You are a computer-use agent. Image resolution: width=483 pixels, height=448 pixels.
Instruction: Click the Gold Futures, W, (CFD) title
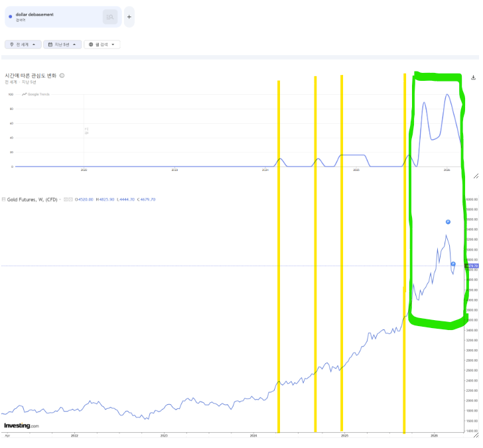coord(32,199)
